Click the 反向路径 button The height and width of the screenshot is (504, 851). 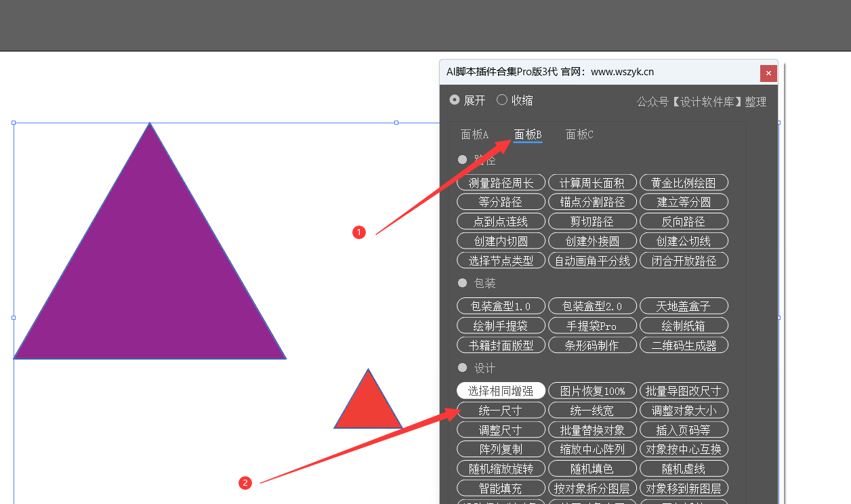coord(684,222)
